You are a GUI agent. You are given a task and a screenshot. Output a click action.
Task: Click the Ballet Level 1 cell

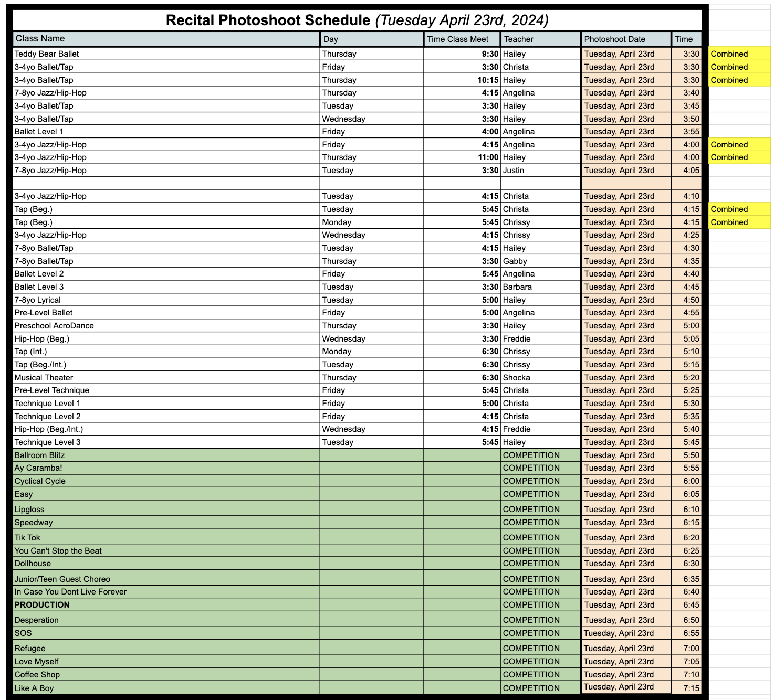coord(166,132)
